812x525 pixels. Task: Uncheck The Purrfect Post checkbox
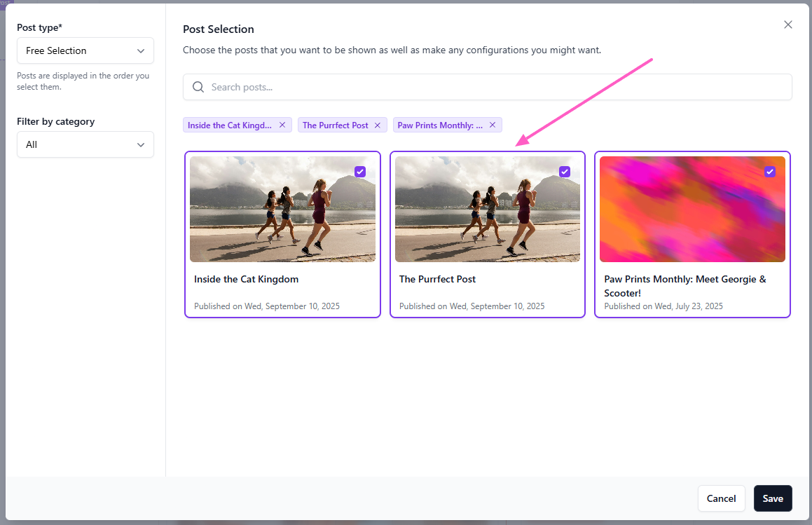pos(565,172)
